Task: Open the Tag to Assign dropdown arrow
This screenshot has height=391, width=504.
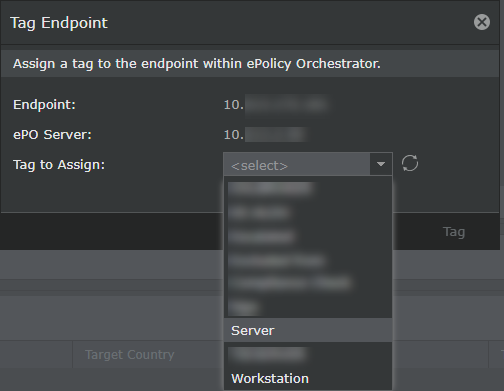Action: point(381,164)
